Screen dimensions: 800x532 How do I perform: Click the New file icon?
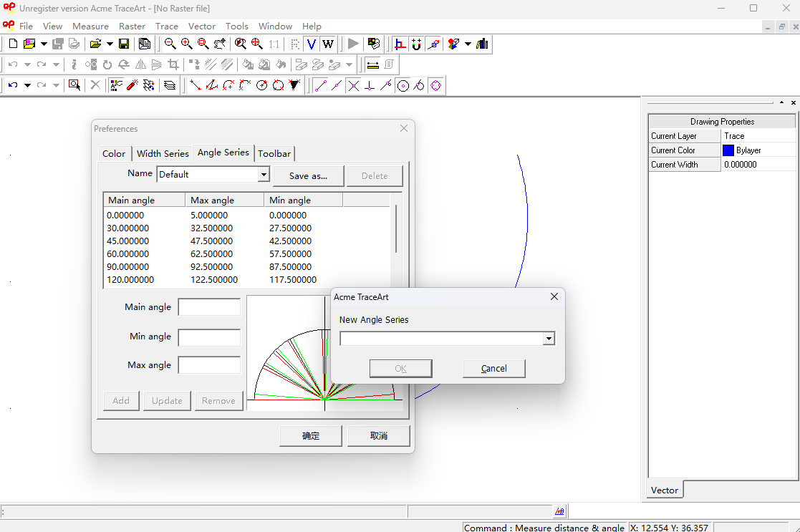[x=13, y=44]
